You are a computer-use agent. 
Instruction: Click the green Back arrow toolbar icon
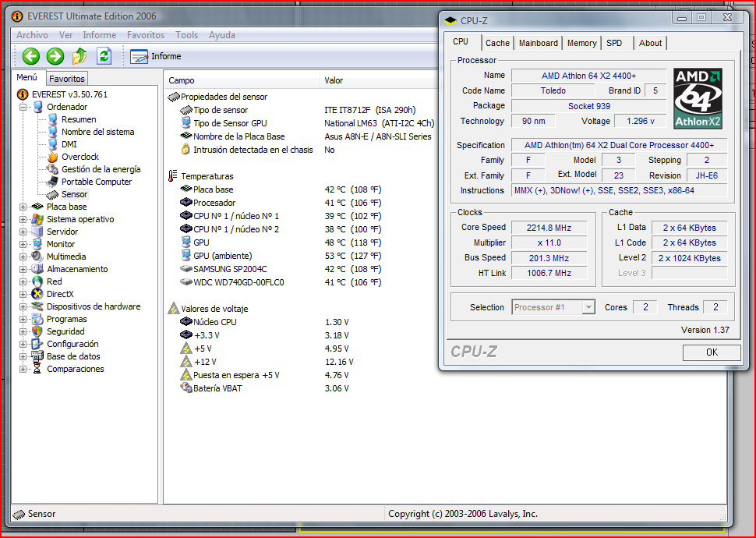pyautogui.click(x=31, y=56)
